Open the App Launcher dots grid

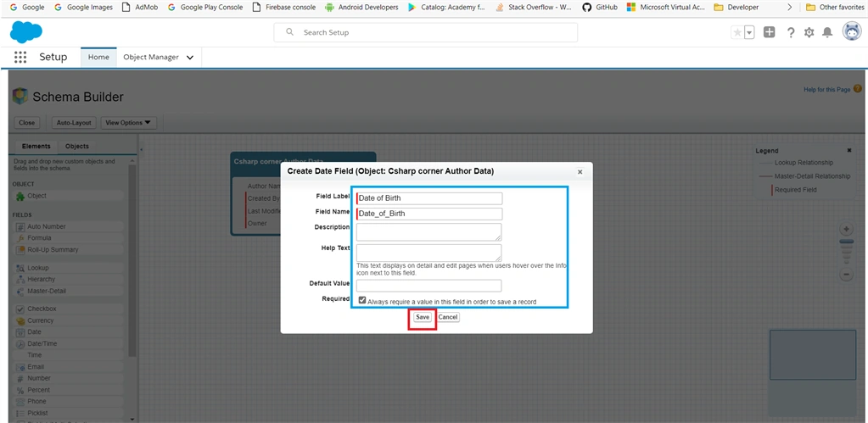click(x=20, y=57)
